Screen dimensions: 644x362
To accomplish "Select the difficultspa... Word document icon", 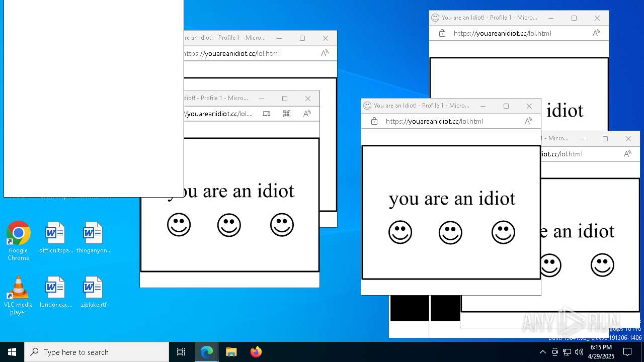I will (56, 238).
